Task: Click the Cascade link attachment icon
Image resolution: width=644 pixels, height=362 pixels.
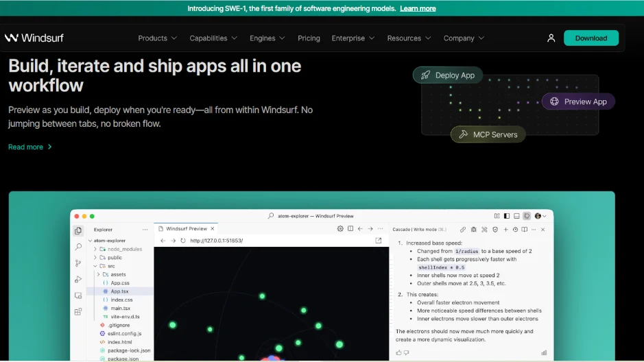Action: 463,230
